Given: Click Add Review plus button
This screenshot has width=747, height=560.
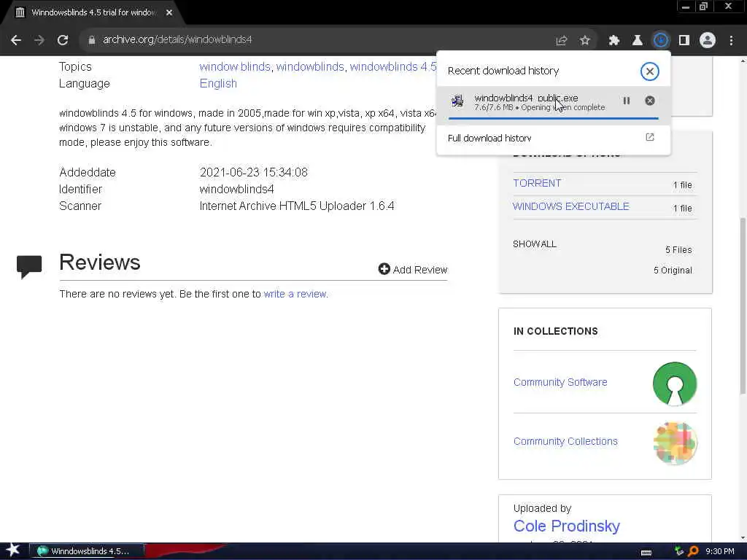Looking at the screenshot, I should [x=413, y=270].
